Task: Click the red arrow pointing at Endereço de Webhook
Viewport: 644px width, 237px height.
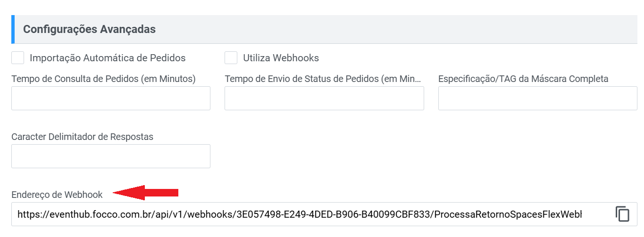Action: (x=146, y=192)
